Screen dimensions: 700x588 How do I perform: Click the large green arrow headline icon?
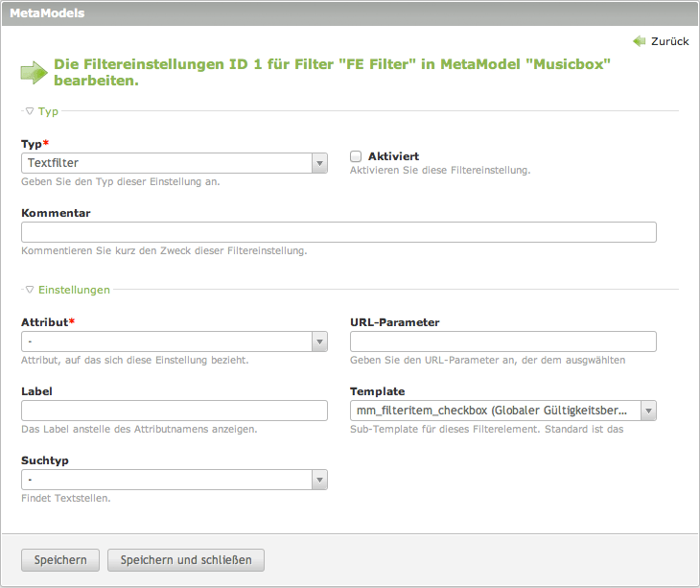coord(34,73)
